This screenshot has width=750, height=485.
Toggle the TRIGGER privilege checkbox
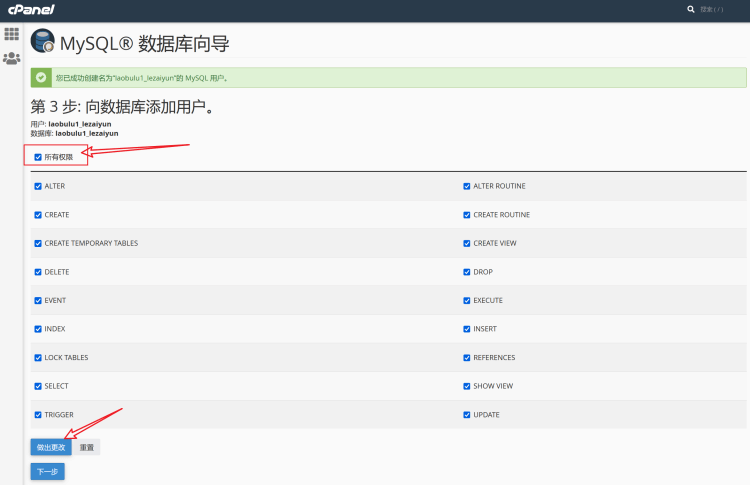tap(38, 415)
